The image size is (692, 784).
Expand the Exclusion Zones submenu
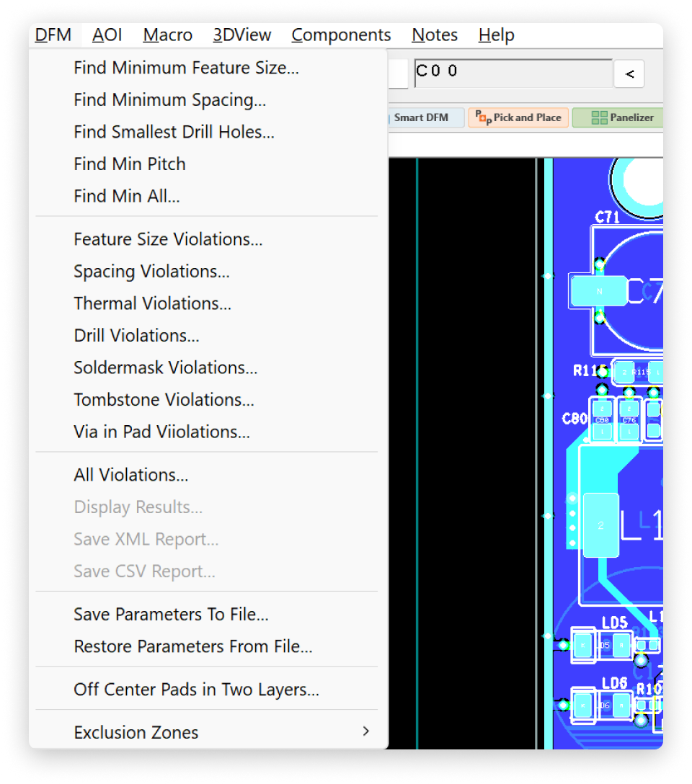(x=136, y=732)
